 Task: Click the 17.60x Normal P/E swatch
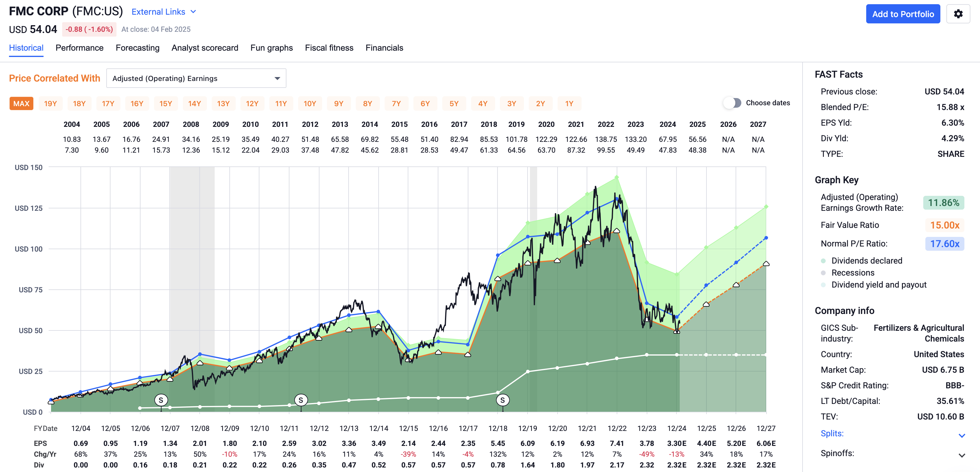tap(944, 244)
